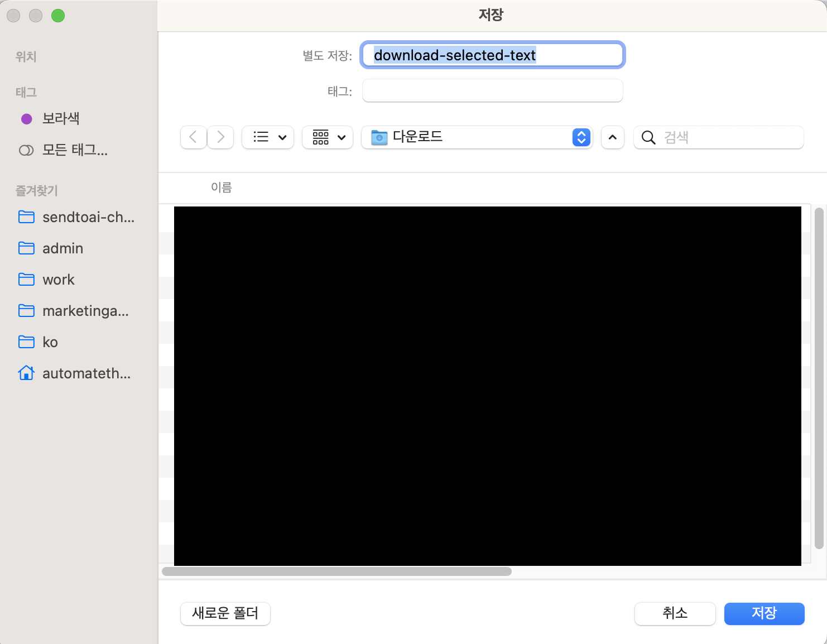Click the 새로운 폴더 button
Image resolution: width=827 pixels, height=644 pixels.
[225, 613]
